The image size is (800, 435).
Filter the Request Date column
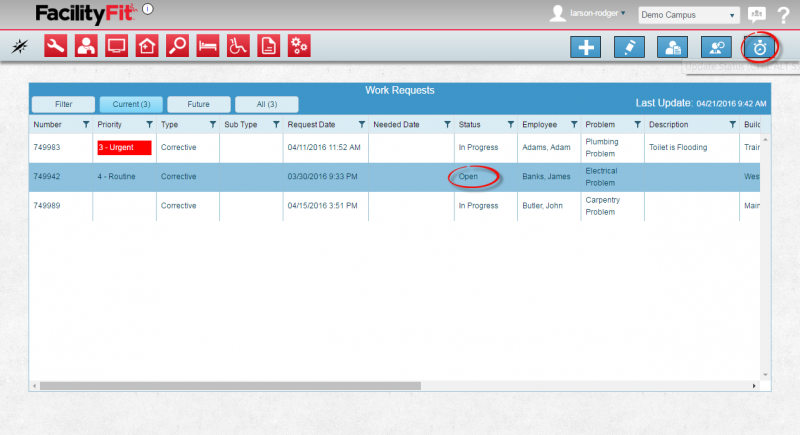pos(362,124)
